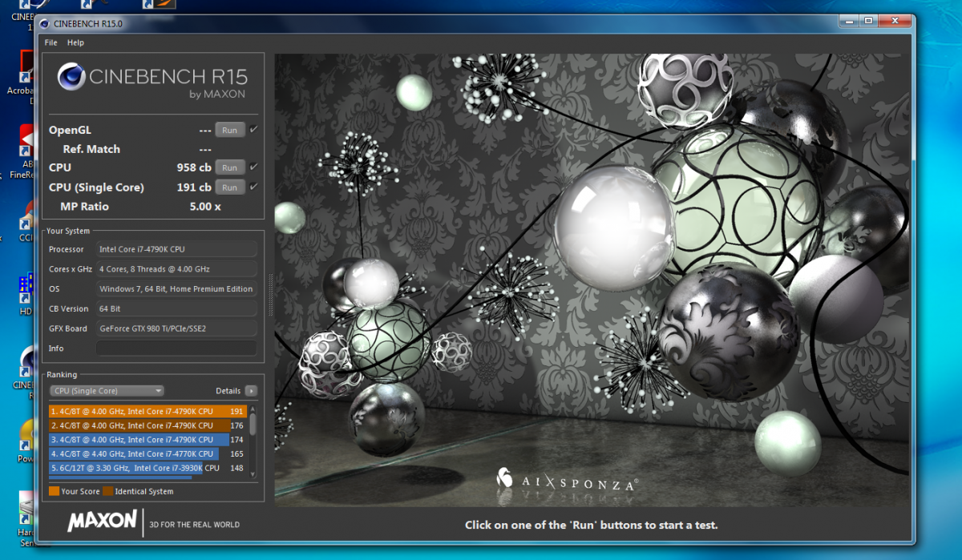
Task: Click the ranking list scrollbar thumb
Action: (253, 424)
